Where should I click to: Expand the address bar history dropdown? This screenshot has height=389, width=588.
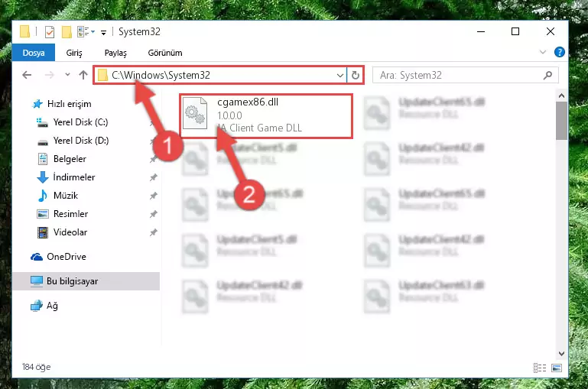(x=340, y=76)
